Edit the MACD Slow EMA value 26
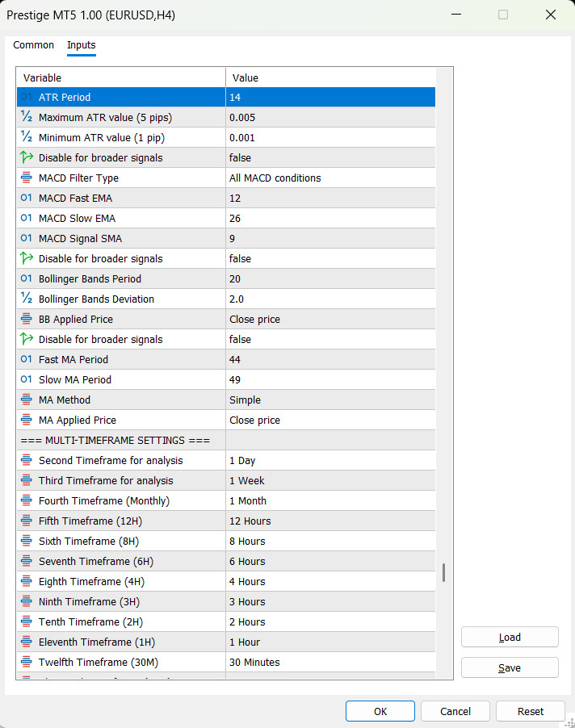 click(330, 218)
